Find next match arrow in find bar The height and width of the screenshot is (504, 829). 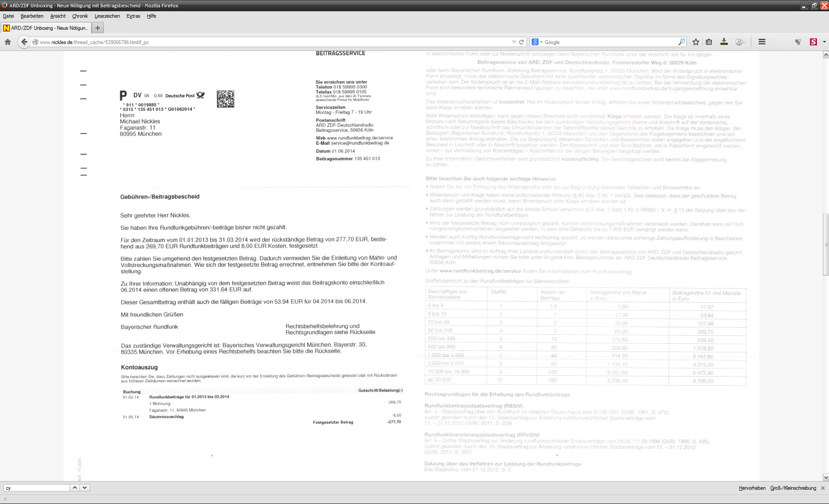pyautogui.click(x=85, y=488)
